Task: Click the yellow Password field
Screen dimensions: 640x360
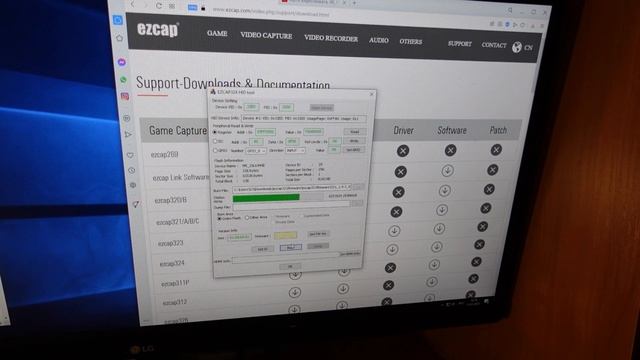Action: point(285,235)
